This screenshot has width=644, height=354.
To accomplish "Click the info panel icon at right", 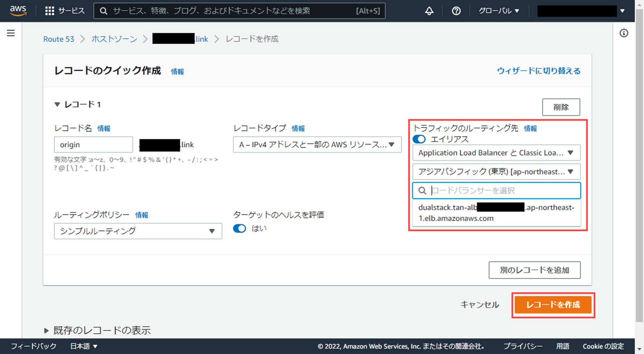I will [624, 33].
